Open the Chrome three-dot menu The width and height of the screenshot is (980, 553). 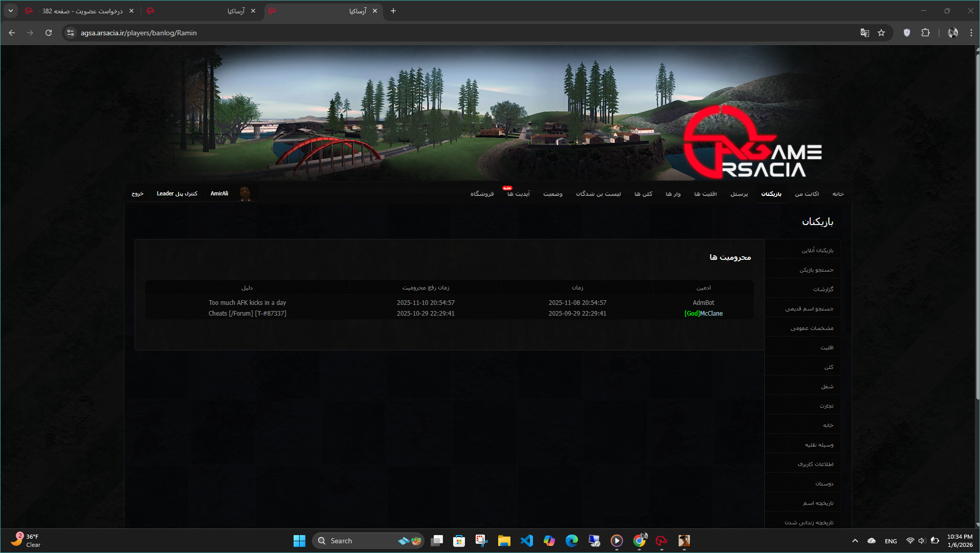(x=971, y=32)
